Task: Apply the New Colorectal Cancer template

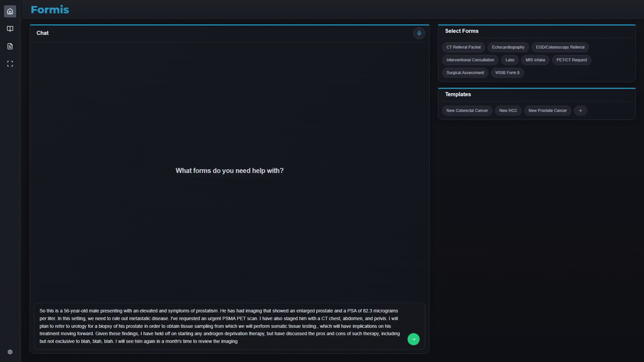Action: [x=467, y=110]
